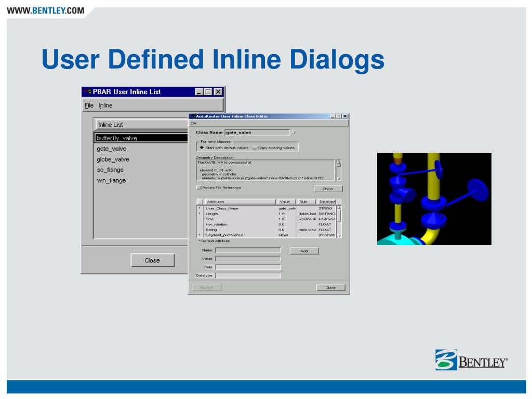
Task: Toggle Picture File Reference checkbox
Action: coord(199,187)
